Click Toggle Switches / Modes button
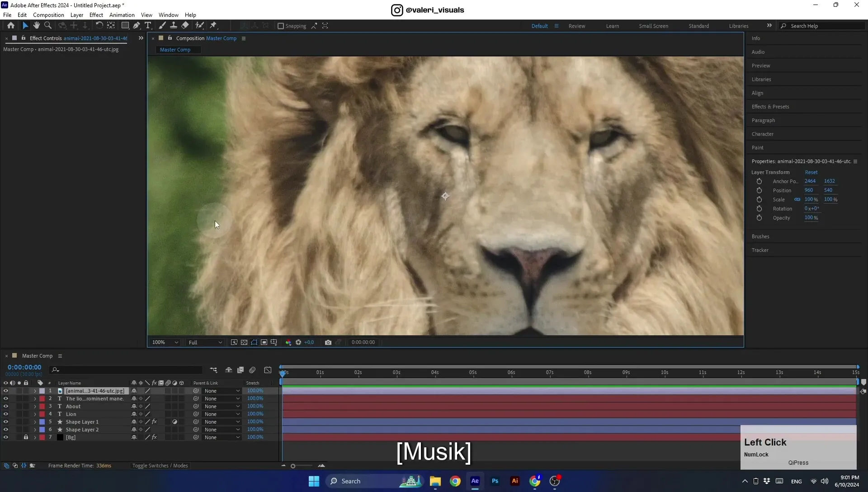 (x=160, y=466)
